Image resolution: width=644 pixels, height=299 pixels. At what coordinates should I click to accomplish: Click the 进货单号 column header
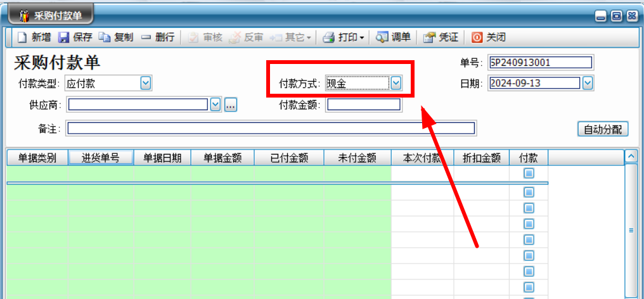coord(101,158)
